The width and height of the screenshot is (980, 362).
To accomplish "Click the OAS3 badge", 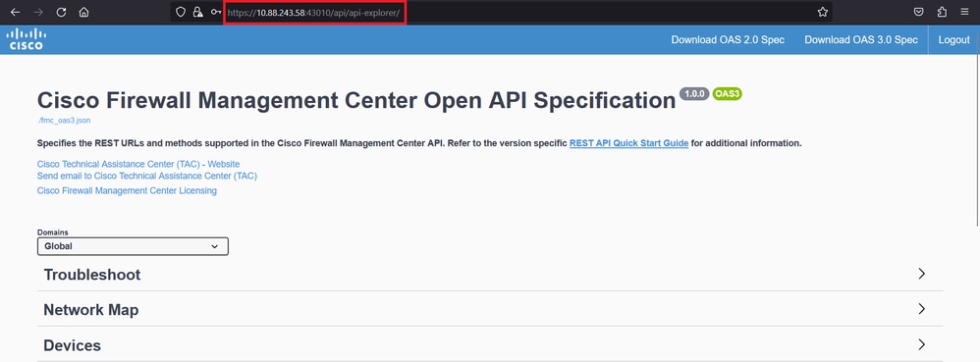I will coord(727,94).
